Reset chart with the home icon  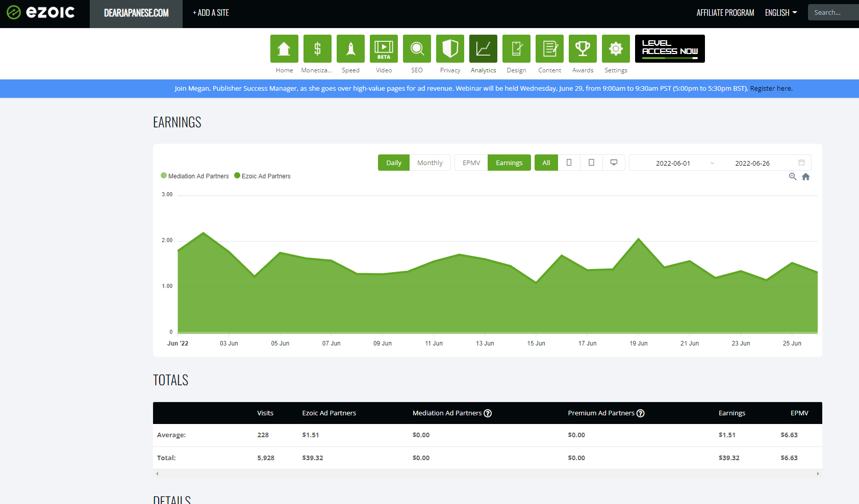pyautogui.click(x=806, y=176)
